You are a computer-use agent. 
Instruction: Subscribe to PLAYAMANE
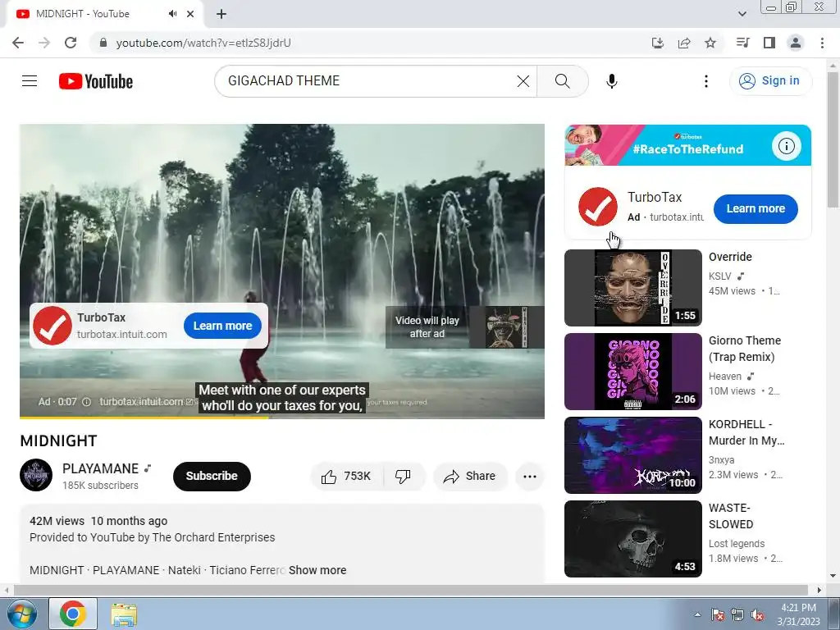[x=212, y=477]
